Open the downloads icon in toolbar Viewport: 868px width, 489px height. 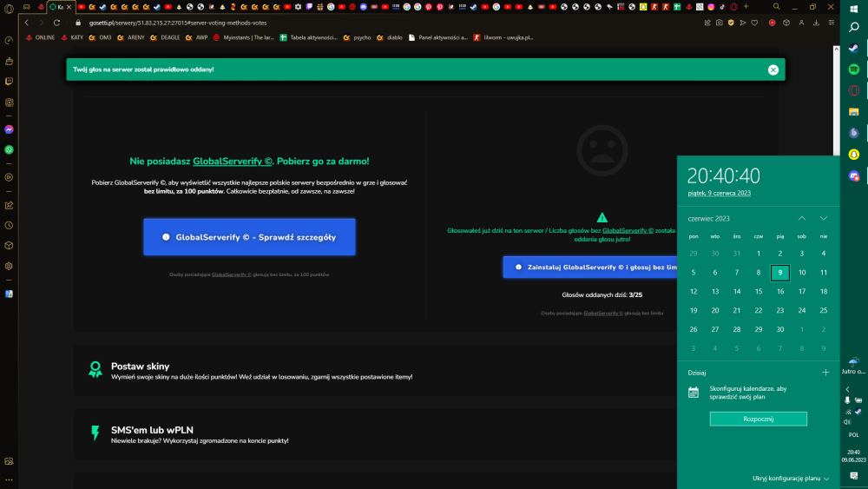pyautogui.click(x=816, y=23)
